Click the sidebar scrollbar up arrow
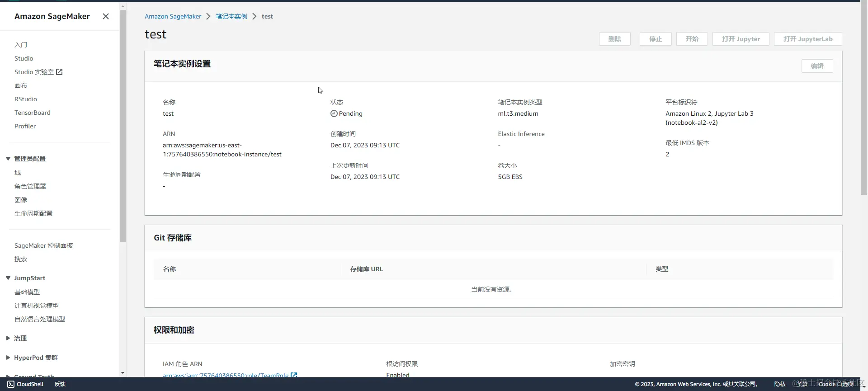The height and width of the screenshot is (391, 868). tap(123, 6)
